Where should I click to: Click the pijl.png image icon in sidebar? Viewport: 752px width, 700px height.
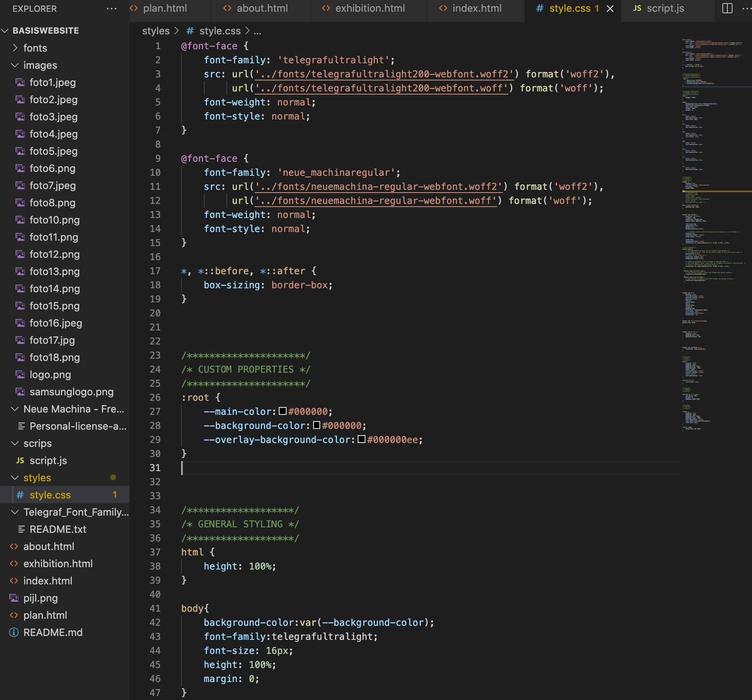[14, 598]
